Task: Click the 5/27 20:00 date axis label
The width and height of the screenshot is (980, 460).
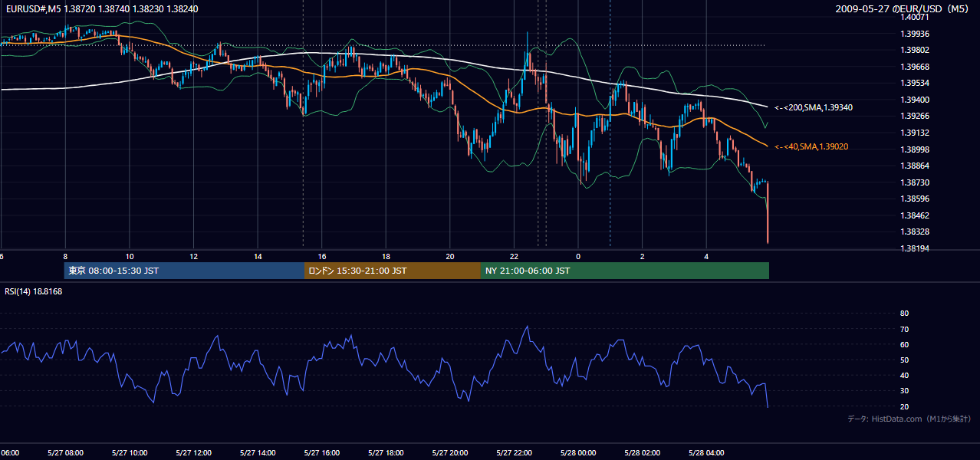Action: point(449,453)
